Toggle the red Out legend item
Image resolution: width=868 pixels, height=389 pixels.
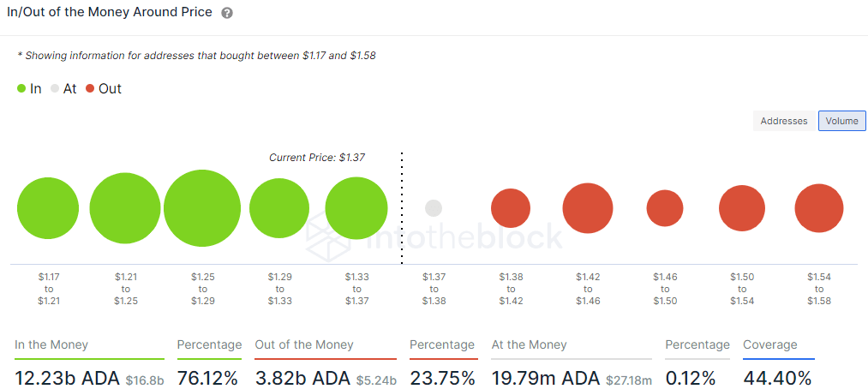104,88
